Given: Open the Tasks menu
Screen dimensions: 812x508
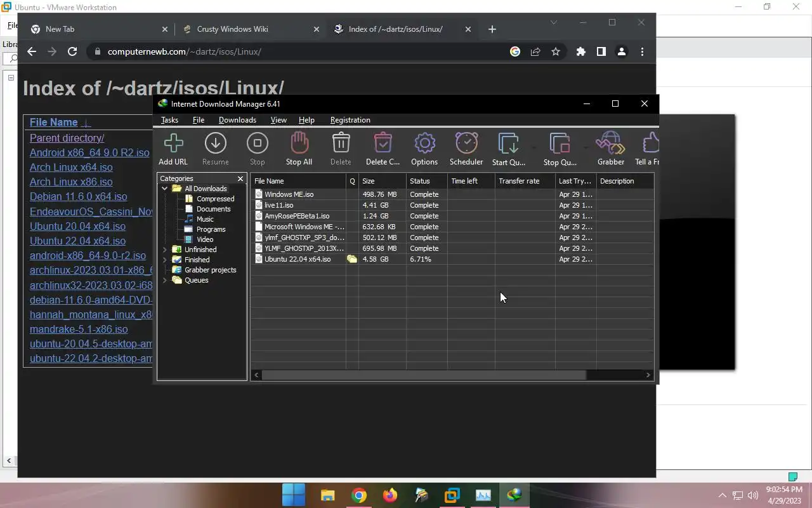Looking at the screenshot, I should click(x=169, y=120).
